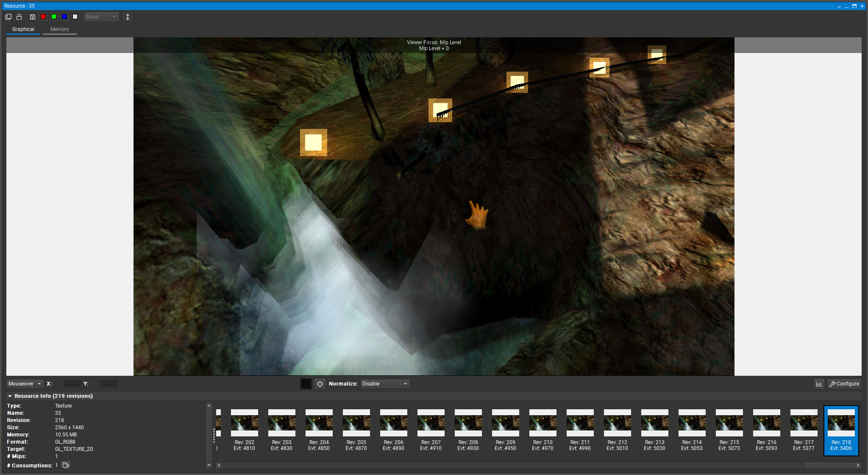868x475 pixels.
Task: Select the Rev: 210 thumbnail
Action: (543, 430)
